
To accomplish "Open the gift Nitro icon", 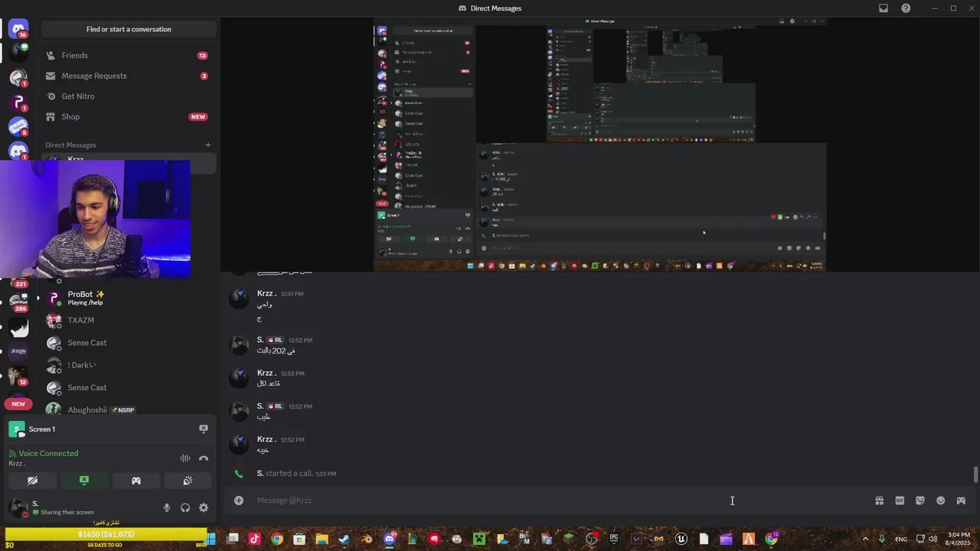I will point(879,500).
